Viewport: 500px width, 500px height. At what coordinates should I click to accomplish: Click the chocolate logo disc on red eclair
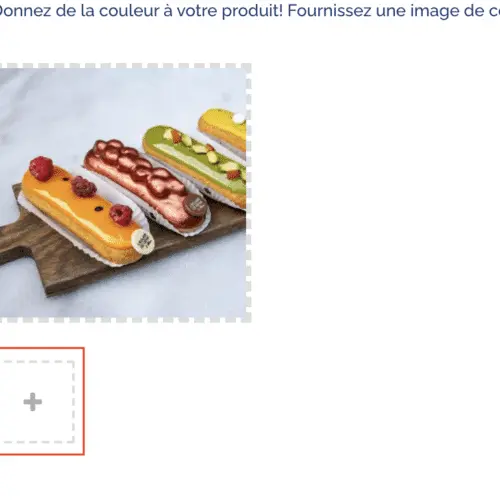click(193, 204)
